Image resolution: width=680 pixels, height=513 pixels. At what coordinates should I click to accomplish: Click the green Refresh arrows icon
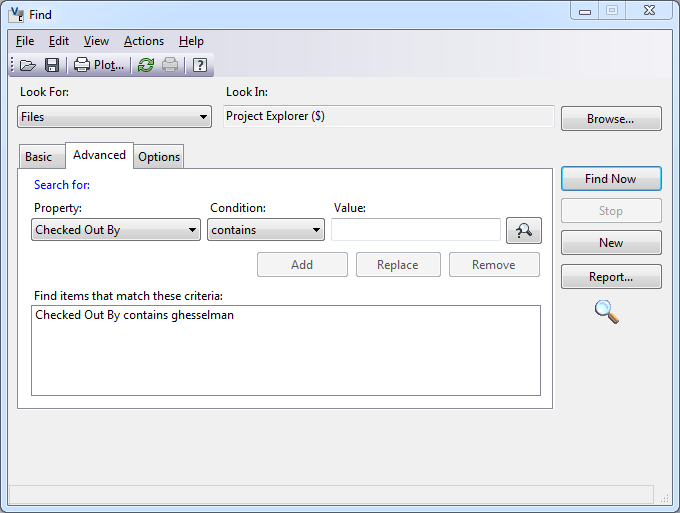[x=146, y=65]
